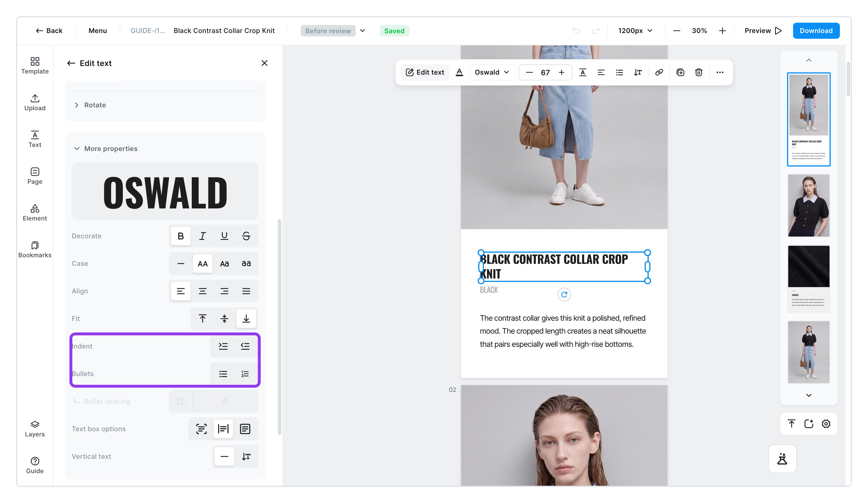This screenshot has width=868, height=503.
Task: Click the page settings gear icon
Action: 826,424
